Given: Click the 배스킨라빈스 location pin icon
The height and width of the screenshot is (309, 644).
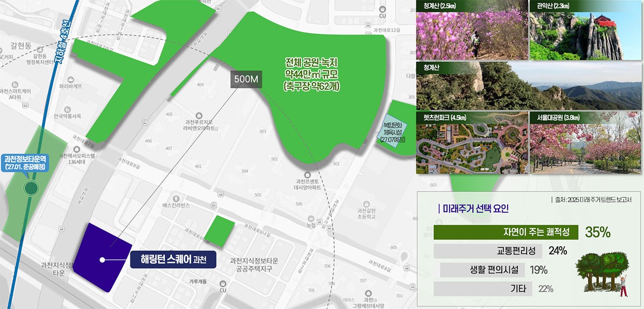Looking at the screenshot, I should coord(176,199).
